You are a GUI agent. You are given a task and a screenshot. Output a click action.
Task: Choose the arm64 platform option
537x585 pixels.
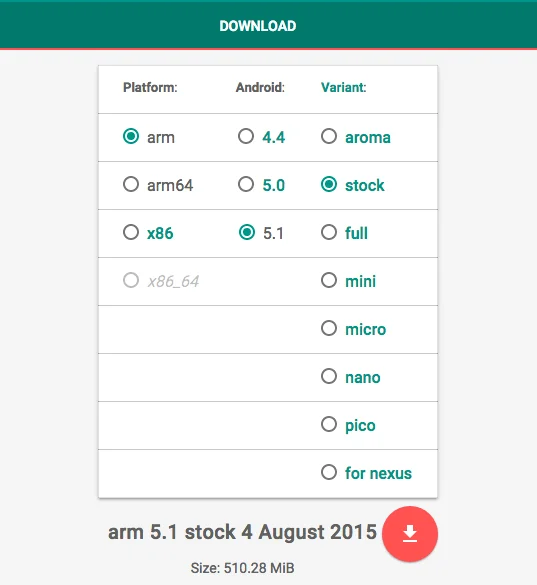131,184
